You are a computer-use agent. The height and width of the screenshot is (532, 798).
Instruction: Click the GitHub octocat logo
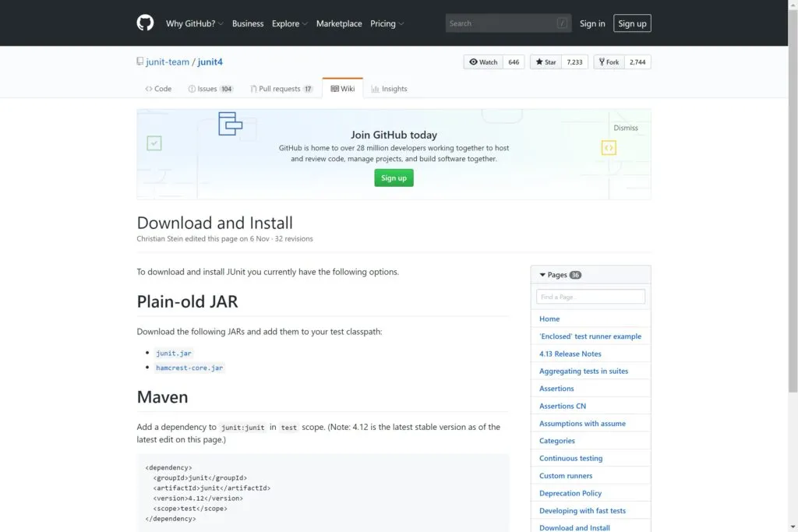pyautogui.click(x=145, y=23)
